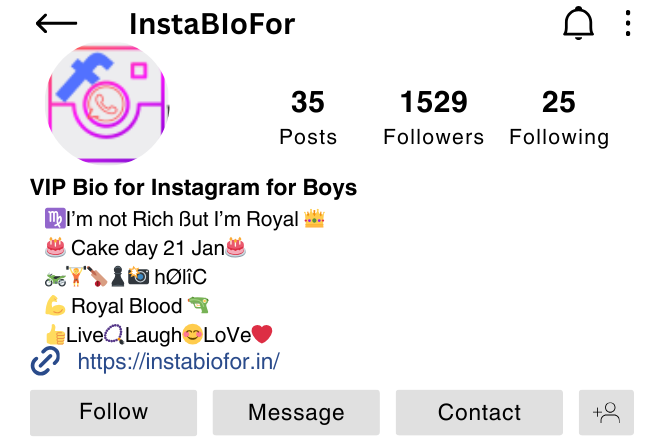Send a message via Message button
The width and height of the screenshot is (670, 446).
(x=296, y=412)
